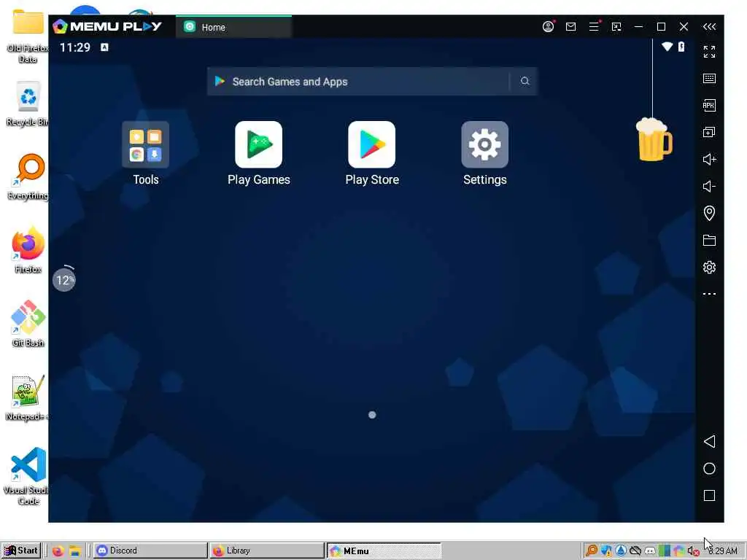Click the 11:29 Android clock
This screenshot has width=747, height=560.
(75, 47)
